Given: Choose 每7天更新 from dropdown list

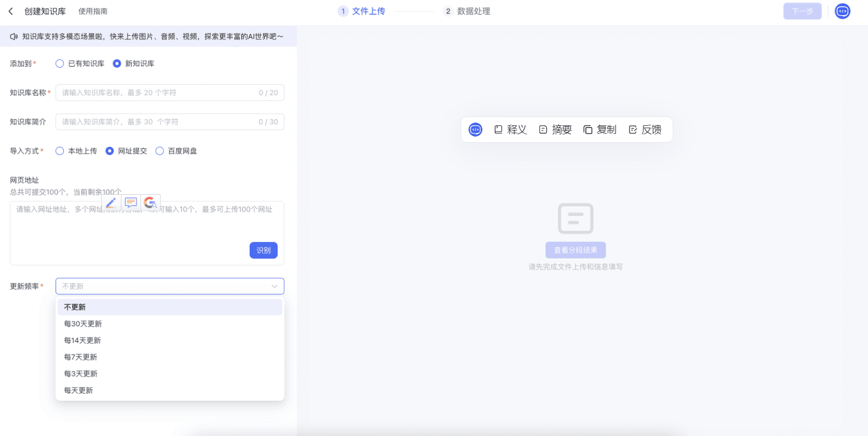Looking at the screenshot, I should 170,357.
